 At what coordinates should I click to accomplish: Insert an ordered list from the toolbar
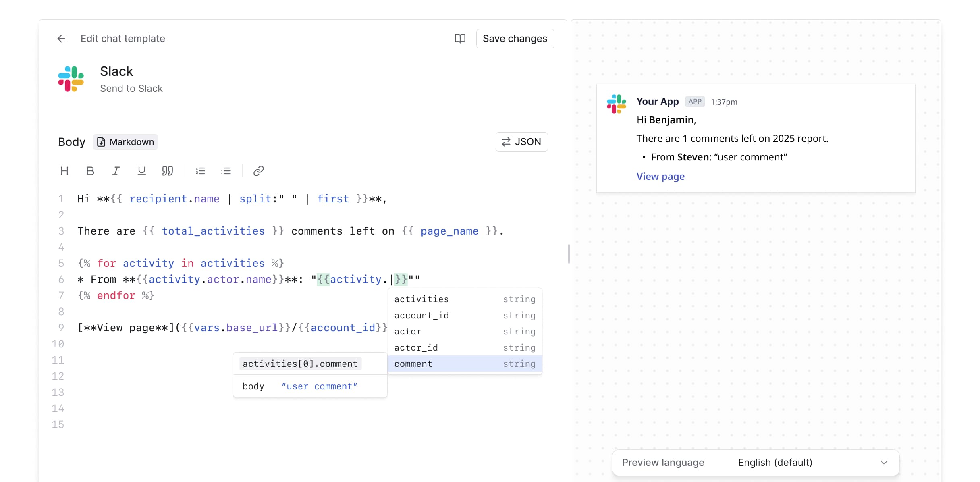[200, 171]
